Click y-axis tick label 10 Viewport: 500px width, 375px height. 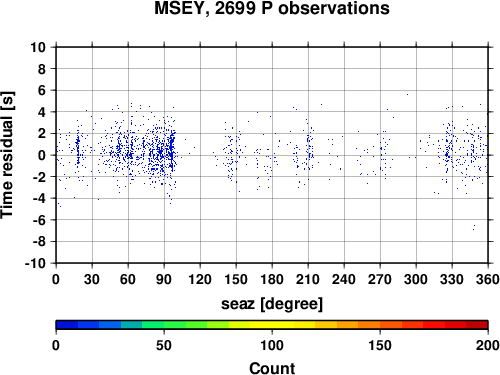point(38,47)
